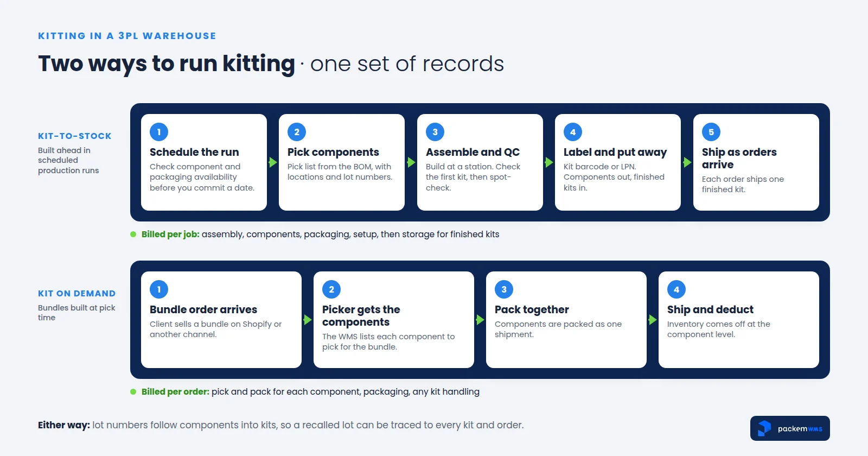Click the "Billed per order" note
This screenshot has width=868, height=456.
(310, 391)
